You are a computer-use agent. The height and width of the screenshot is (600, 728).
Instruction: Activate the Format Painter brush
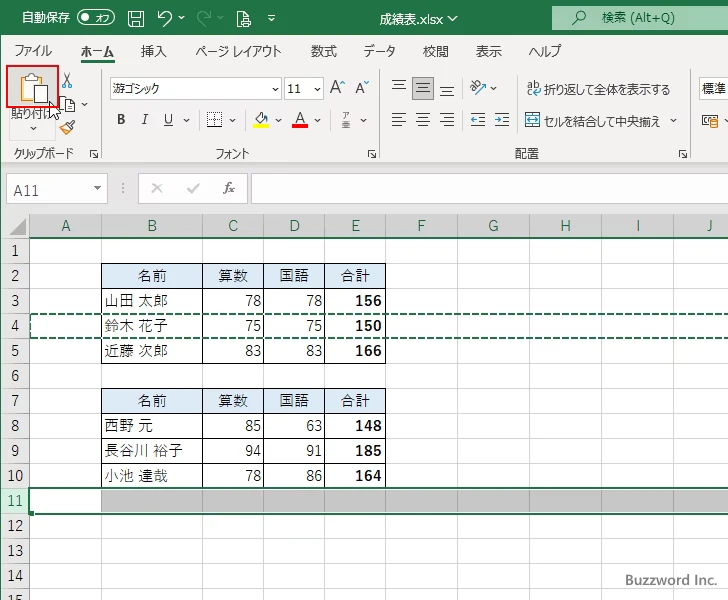67,127
